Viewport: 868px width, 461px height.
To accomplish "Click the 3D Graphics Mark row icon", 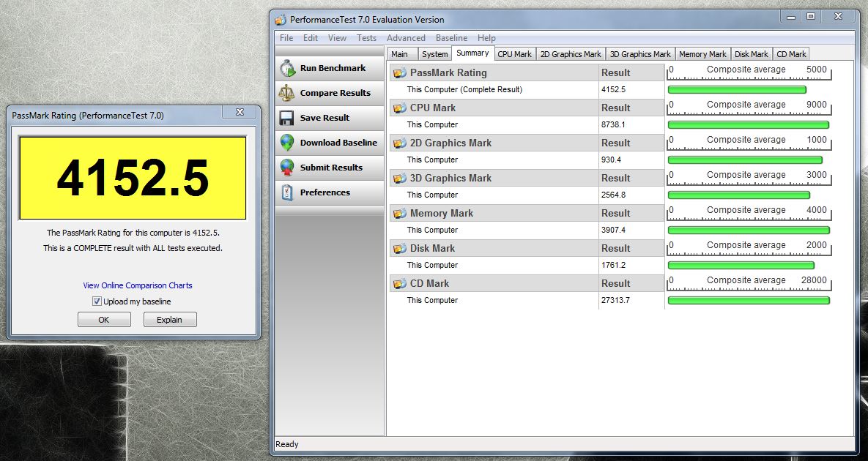I will (x=399, y=178).
